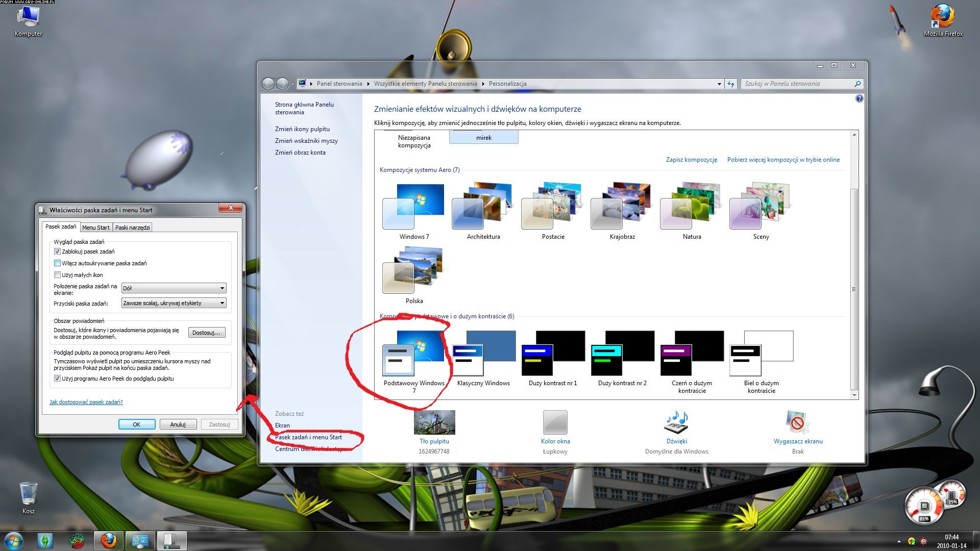
Task: Open Położenie paska zadań dropdown
Action: [x=174, y=288]
